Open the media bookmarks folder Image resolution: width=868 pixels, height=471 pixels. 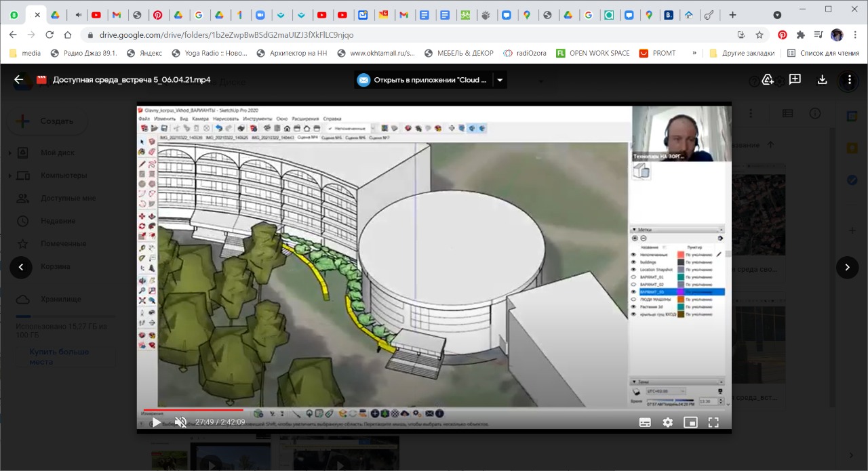(x=25, y=53)
